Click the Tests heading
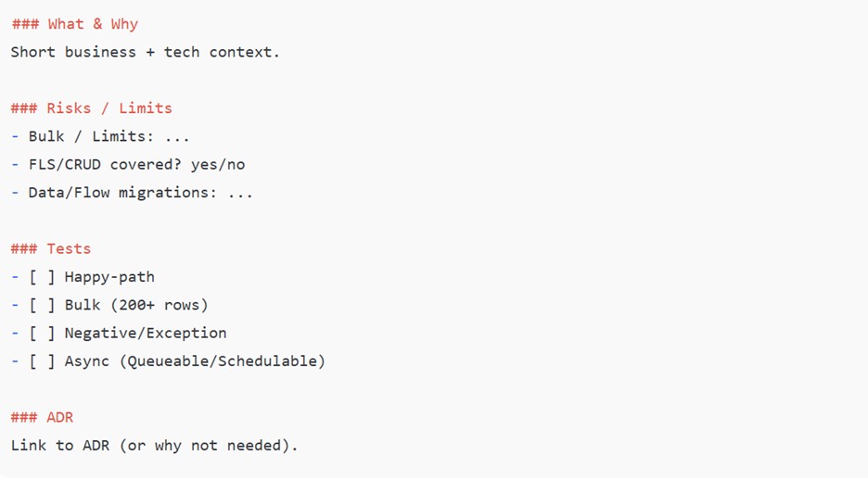The width and height of the screenshot is (868, 480). coord(50,249)
